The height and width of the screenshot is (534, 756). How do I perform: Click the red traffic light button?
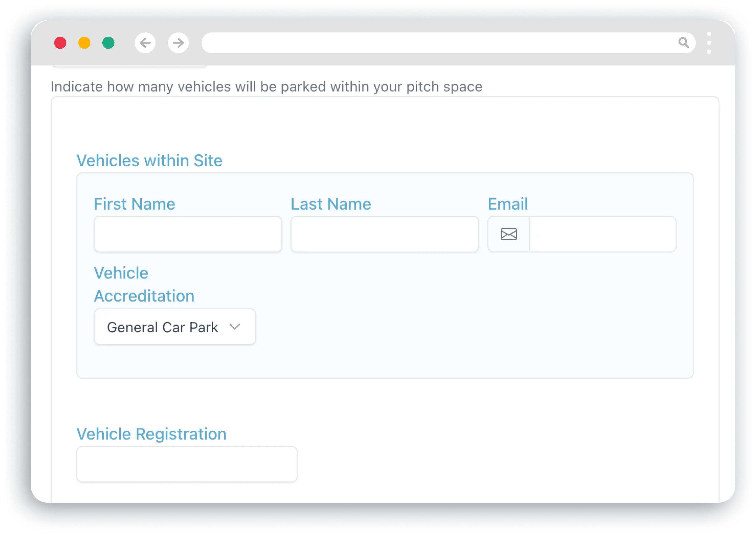pyautogui.click(x=61, y=43)
